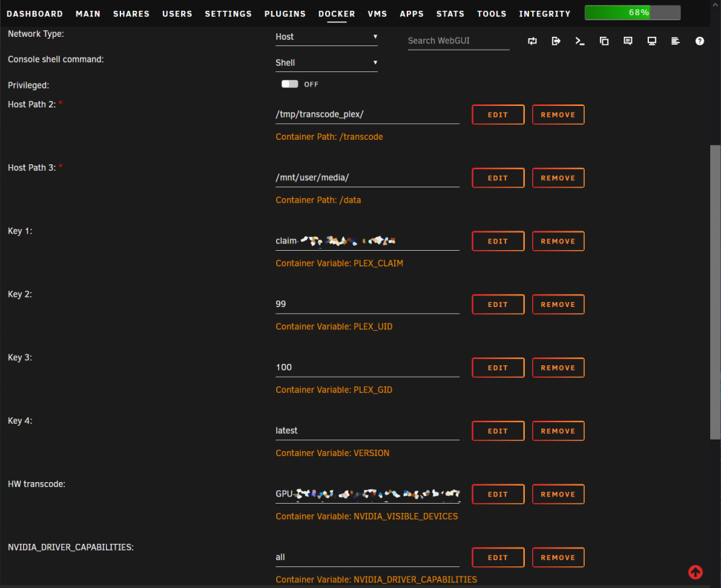
Task: Click 'Container Variable: PLEX_UID' text
Action: (x=334, y=327)
